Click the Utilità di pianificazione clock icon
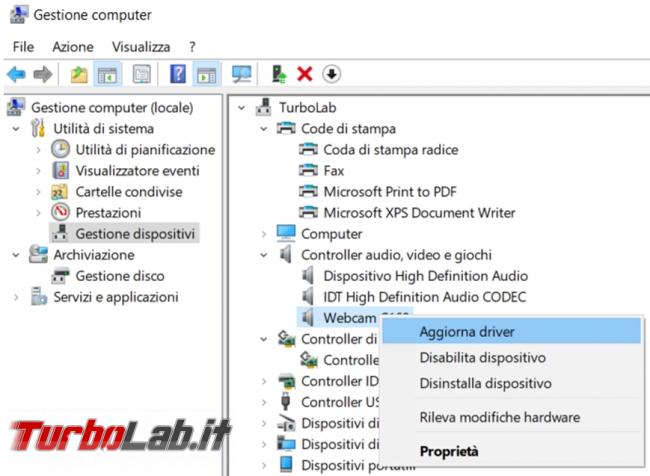This screenshot has width=650, height=476. tap(61, 149)
